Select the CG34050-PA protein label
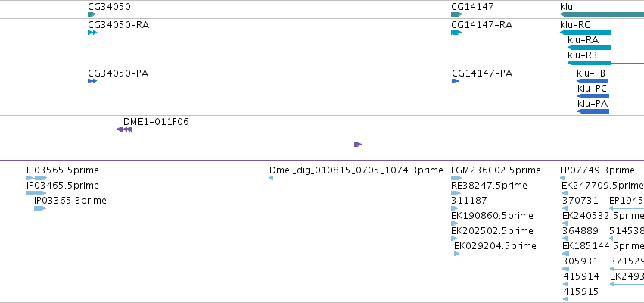Image resolution: width=644 pixels, height=303 pixels. coord(118,73)
